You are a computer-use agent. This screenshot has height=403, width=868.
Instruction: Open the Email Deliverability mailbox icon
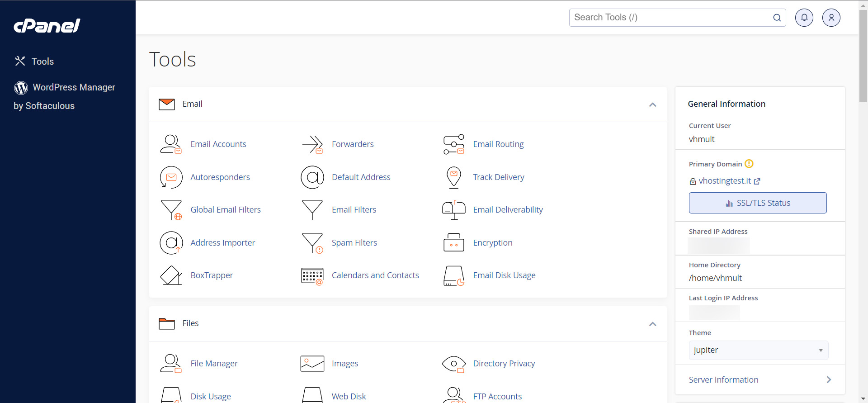pos(454,210)
